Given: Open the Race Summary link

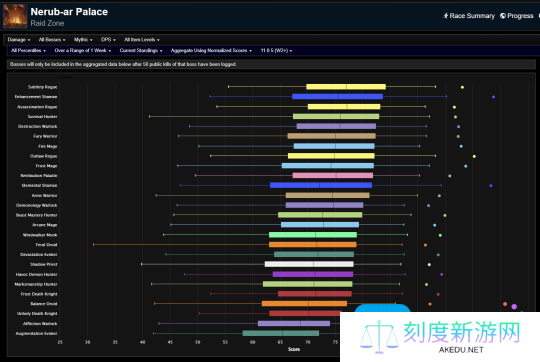Looking at the screenshot, I should [x=469, y=16].
